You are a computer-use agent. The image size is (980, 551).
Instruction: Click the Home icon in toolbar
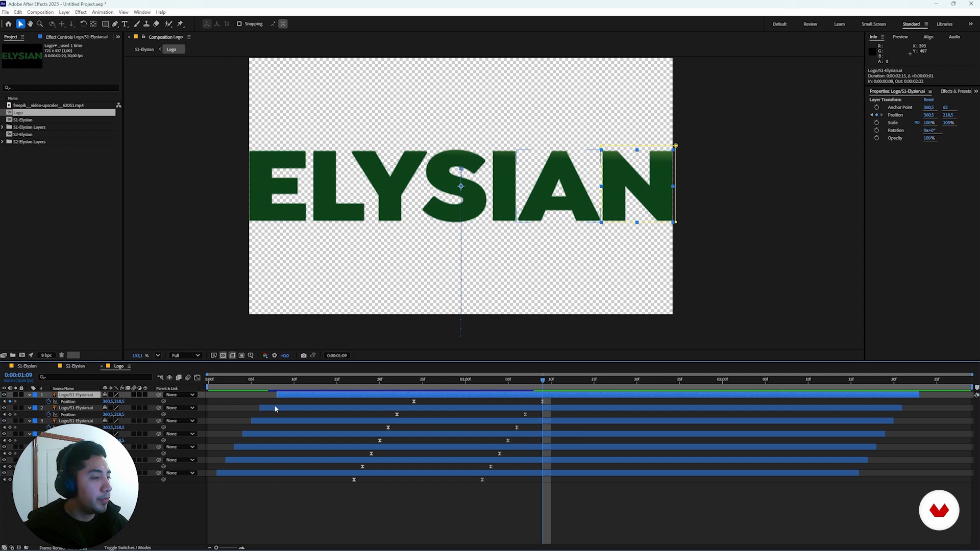8,24
